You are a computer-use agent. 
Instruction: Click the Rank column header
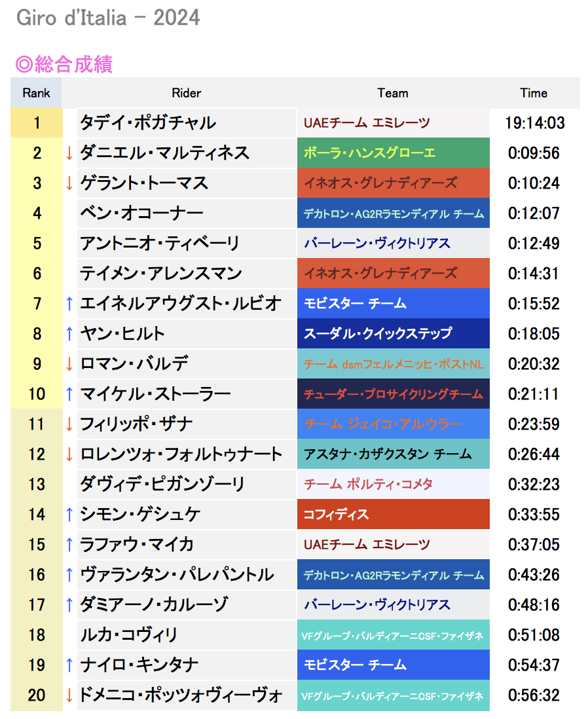(36, 93)
